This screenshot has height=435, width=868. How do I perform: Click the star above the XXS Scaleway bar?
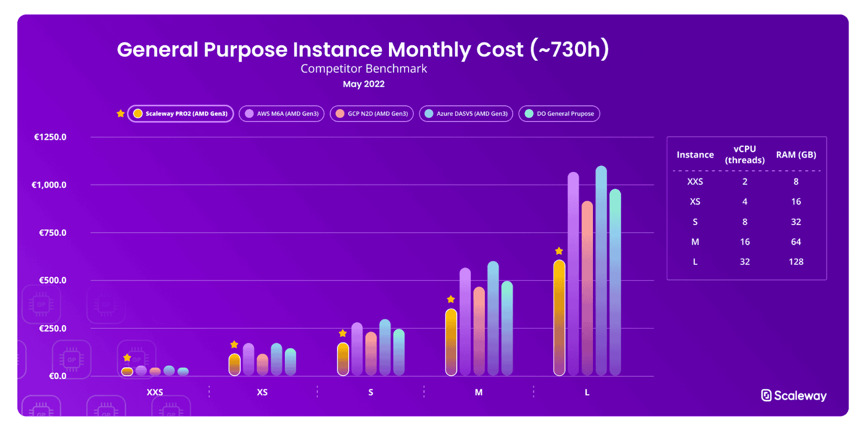tap(127, 357)
